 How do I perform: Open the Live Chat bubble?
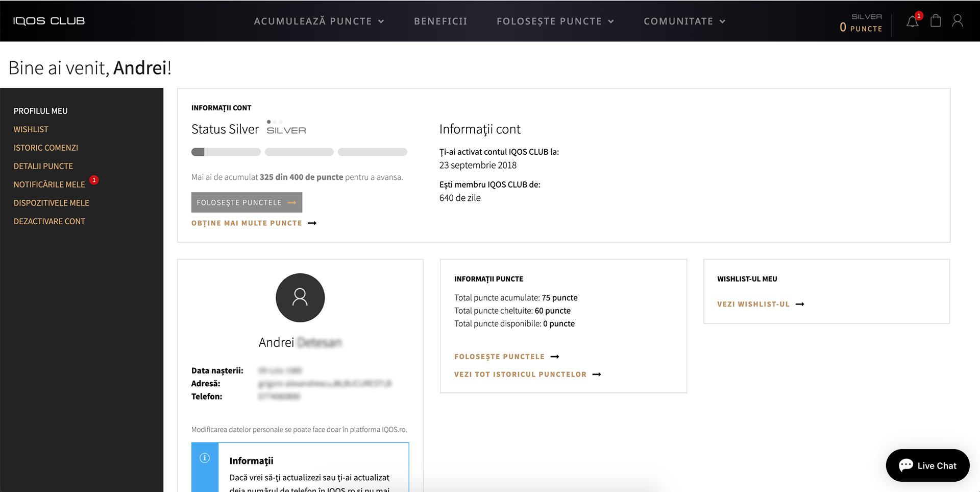coord(927,465)
